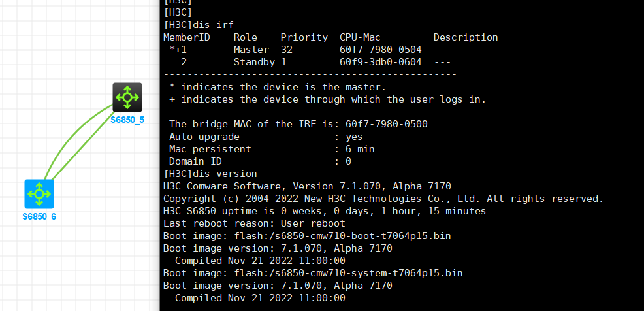Click the MAC address 60f9-3db0-0604
This screenshot has width=644, height=311.
(380, 62)
